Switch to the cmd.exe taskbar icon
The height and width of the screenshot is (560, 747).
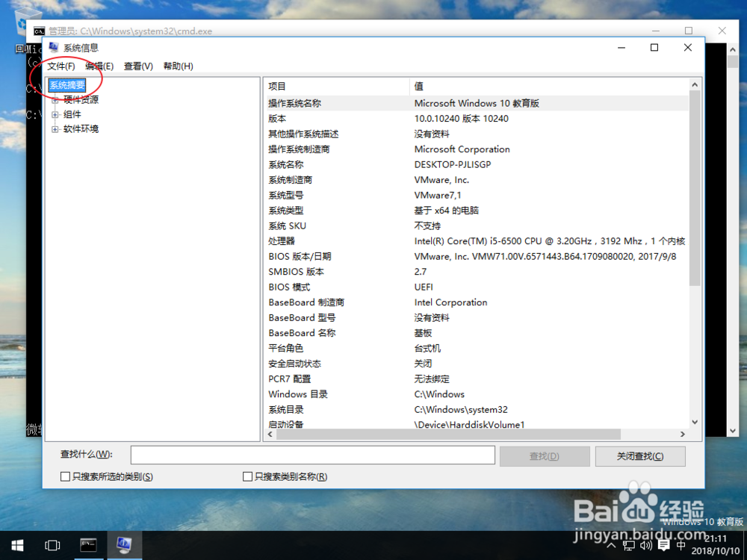click(x=88, y=545)
